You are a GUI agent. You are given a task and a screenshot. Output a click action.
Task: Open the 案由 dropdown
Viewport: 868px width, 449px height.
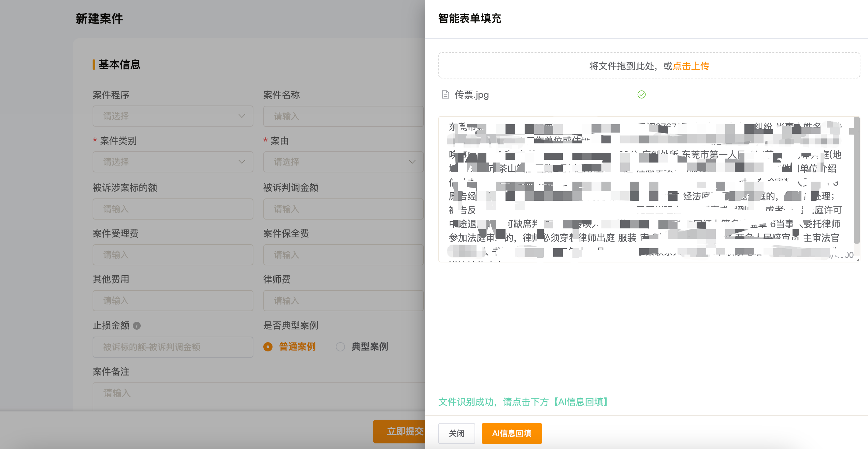(343, 162)
